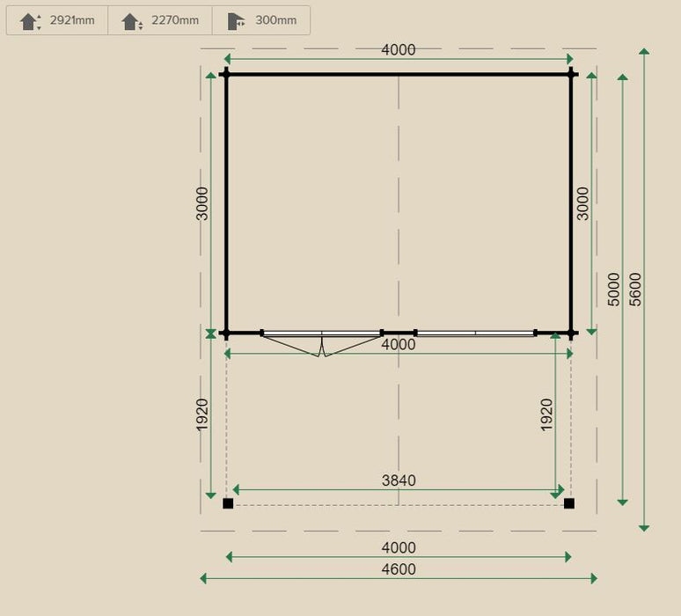681x616 pixels.
Task: Click the 4000 dimension above the back wall
Action: 398,50
